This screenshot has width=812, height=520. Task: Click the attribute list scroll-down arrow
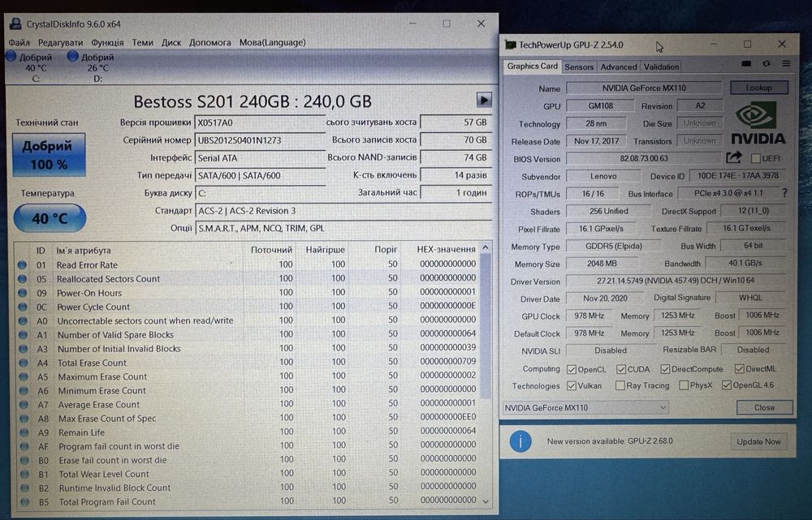pos(486,501)
